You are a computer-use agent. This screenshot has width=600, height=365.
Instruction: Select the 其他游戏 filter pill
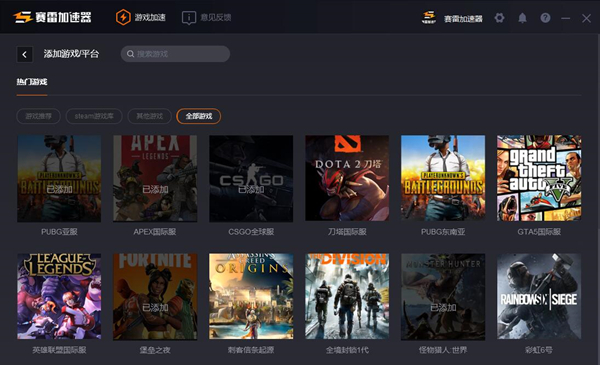click(x=150, y=116)
